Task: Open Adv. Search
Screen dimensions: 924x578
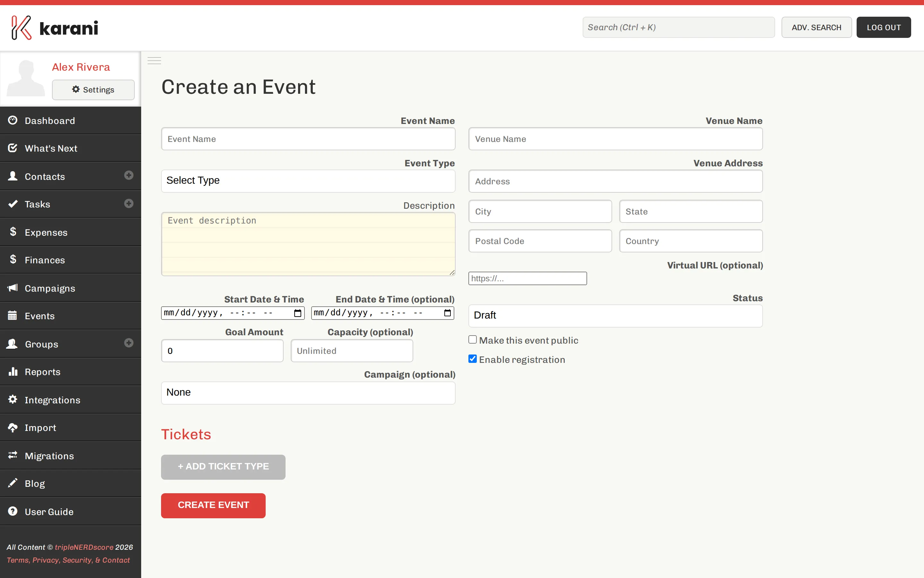Action: click(816, 28)
